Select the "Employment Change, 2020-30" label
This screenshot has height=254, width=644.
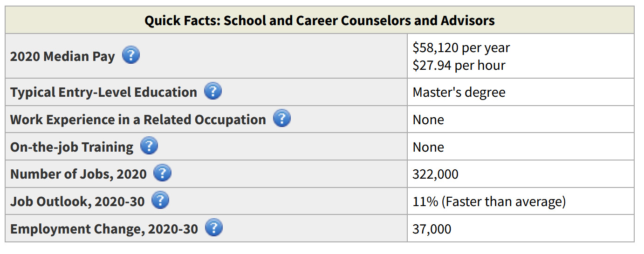(104, 229)
